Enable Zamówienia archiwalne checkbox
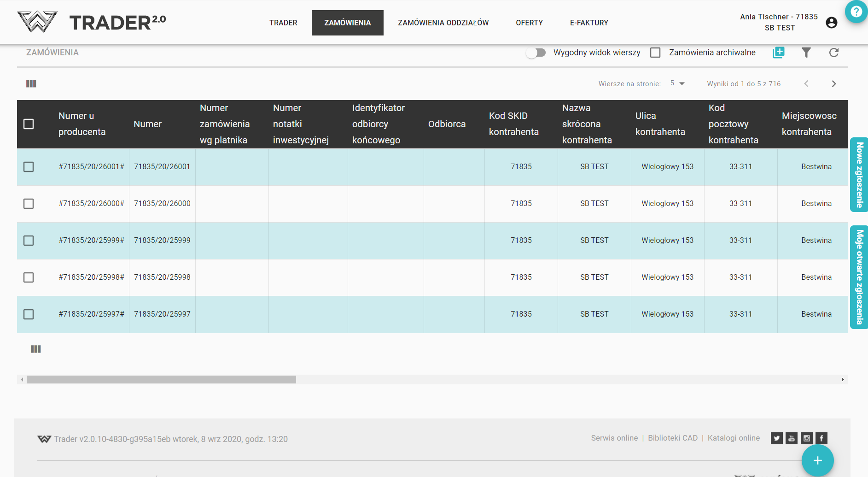The width and height of the screenshot is (868, 477). pos(655,53)
